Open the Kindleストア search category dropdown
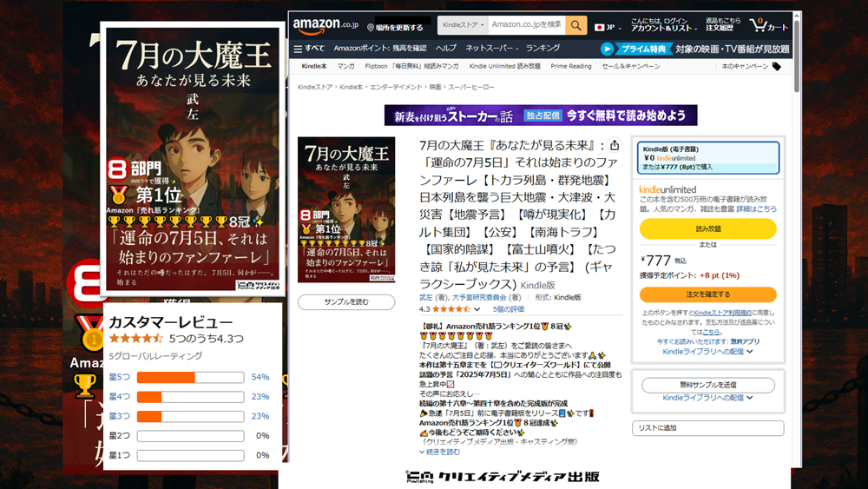This screenshot has height=489, width=868. [x=463, y=25]
